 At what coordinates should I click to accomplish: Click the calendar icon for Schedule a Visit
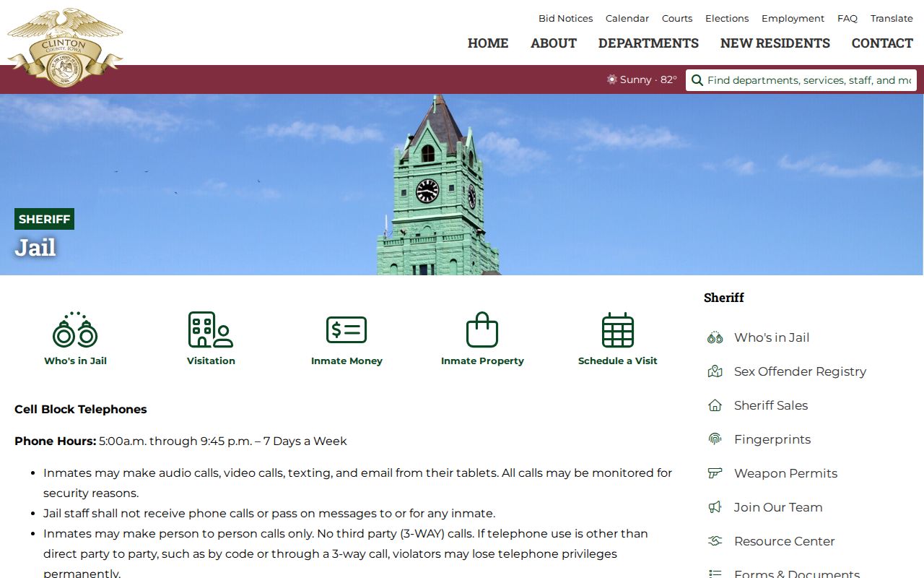pos(618,330)
